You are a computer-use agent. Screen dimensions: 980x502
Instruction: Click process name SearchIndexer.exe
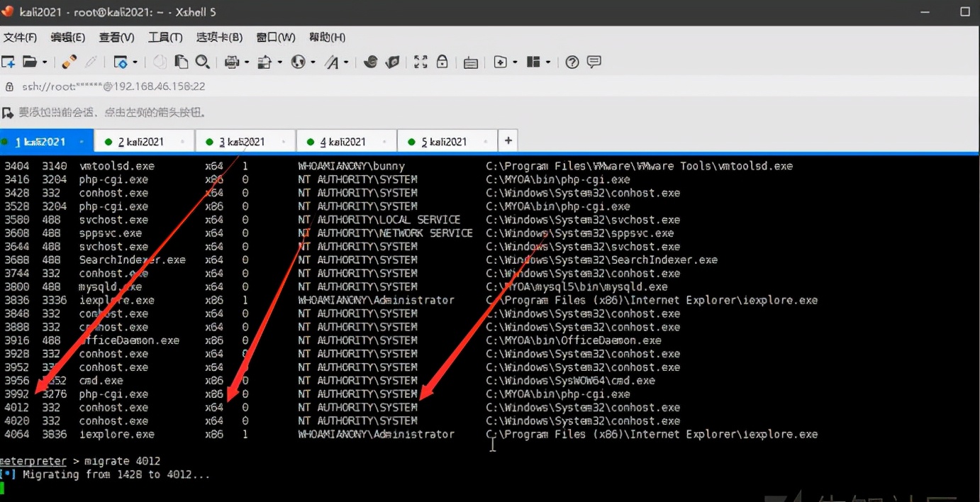(132, 260)
